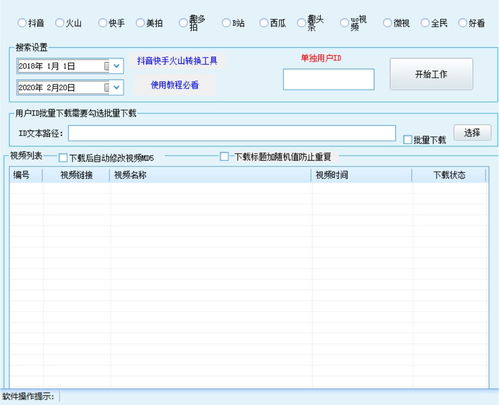Toggle 下载标题加随机值防止重复 checkbox
This screenshot has height=405, width=499.
224,156
